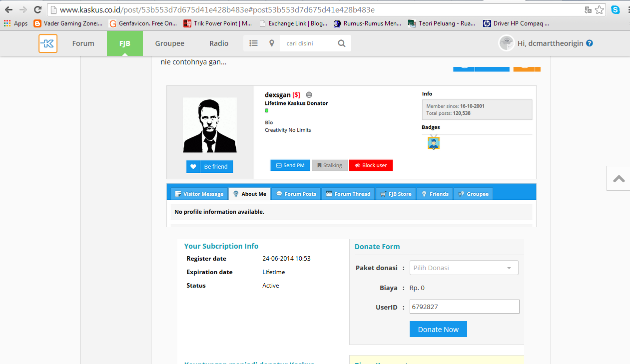Open Teori Peluang bookmark

point(442,23)
